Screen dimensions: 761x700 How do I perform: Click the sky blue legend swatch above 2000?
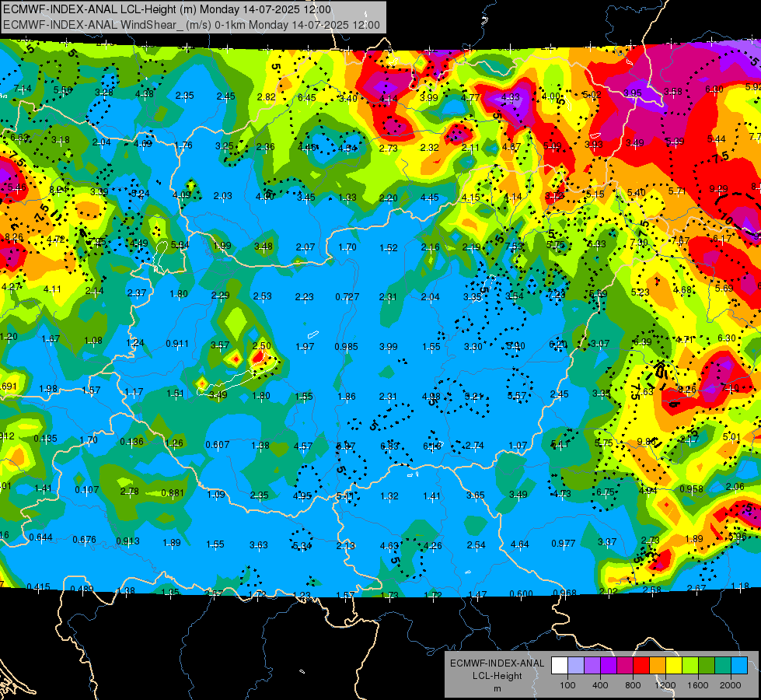pyautogui.click(x=740, y=666)
